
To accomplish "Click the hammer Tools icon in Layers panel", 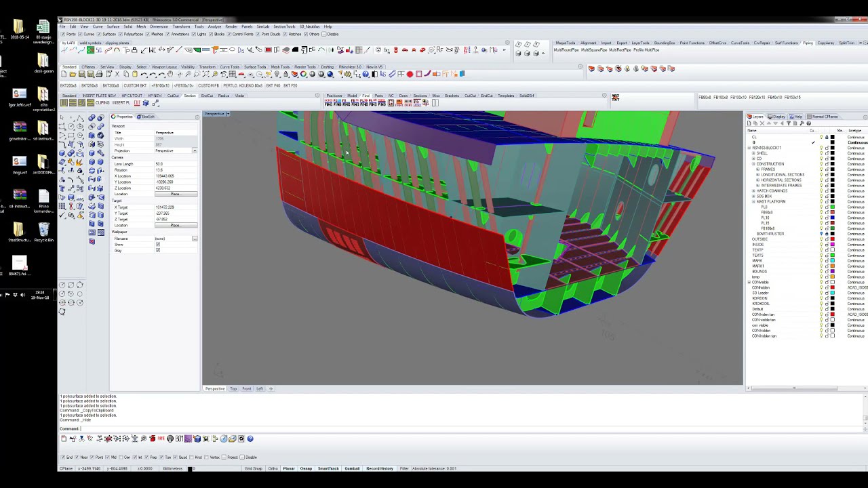I will 802,123.
